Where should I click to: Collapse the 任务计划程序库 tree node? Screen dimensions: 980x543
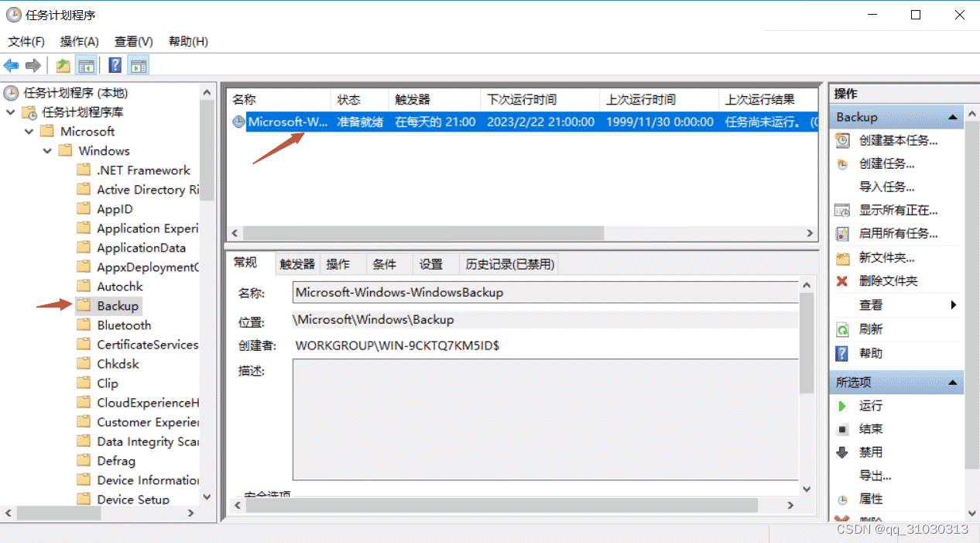click(11, 112)
